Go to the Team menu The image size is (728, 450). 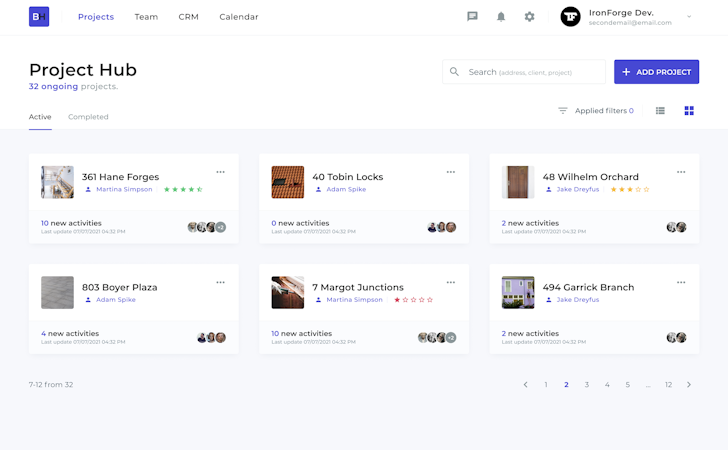[146, 17]
